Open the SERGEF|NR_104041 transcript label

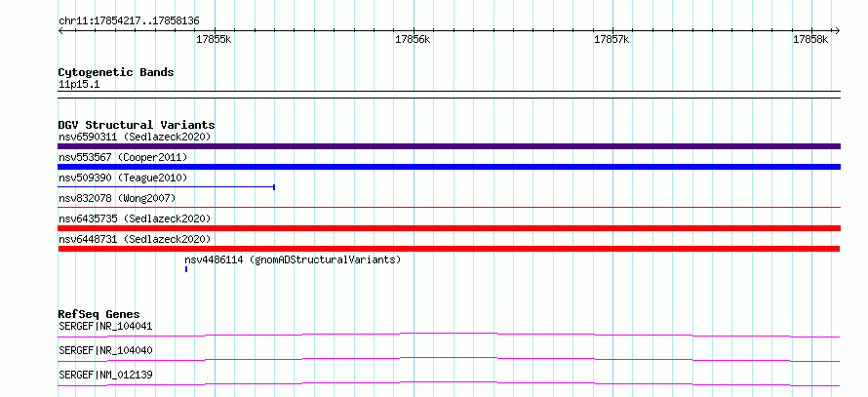coord(105,326)
